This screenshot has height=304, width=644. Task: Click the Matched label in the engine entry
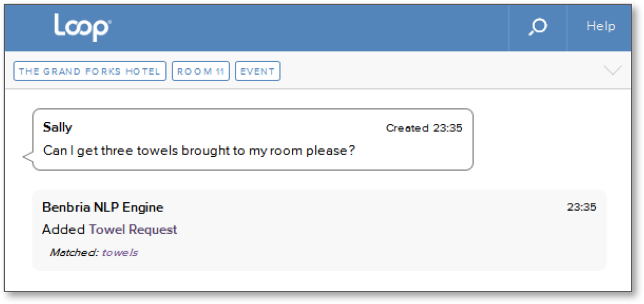pos(74,252)
